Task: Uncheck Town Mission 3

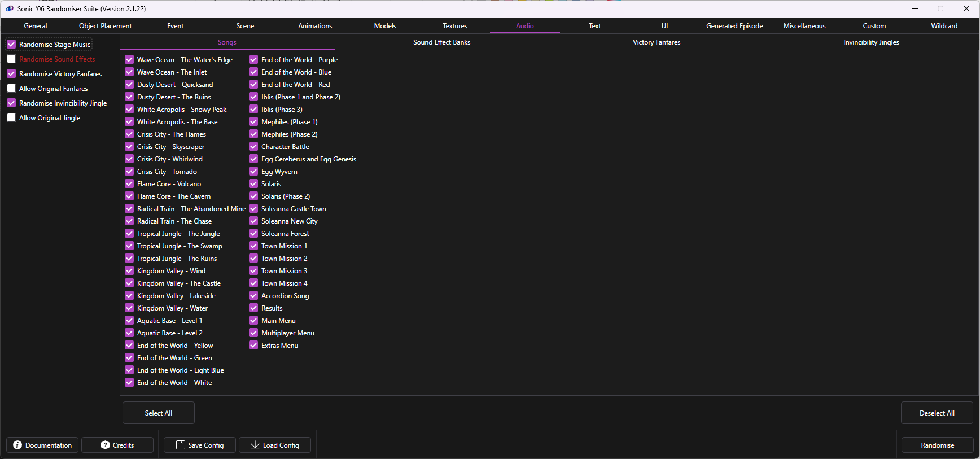Action: coord(253,270)
